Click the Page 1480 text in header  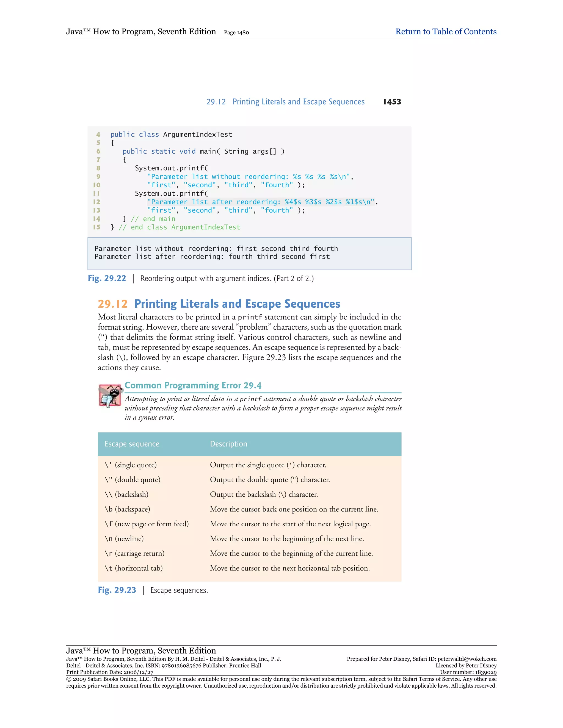point(236,33)
